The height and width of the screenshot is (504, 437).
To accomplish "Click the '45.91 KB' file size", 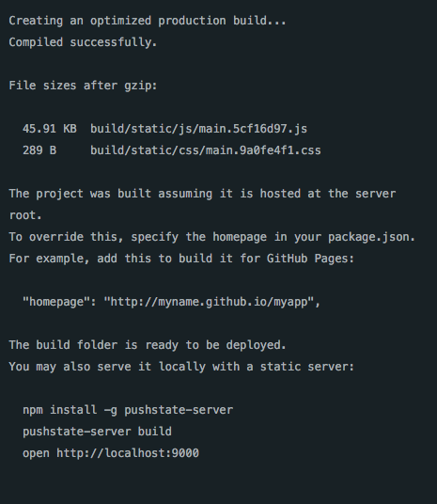I will (x=50, y=129).
